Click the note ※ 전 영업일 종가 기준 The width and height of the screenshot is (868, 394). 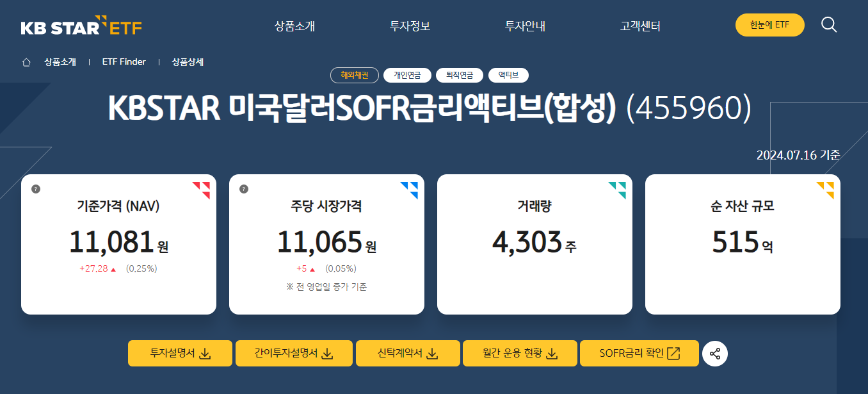[326, 287]
